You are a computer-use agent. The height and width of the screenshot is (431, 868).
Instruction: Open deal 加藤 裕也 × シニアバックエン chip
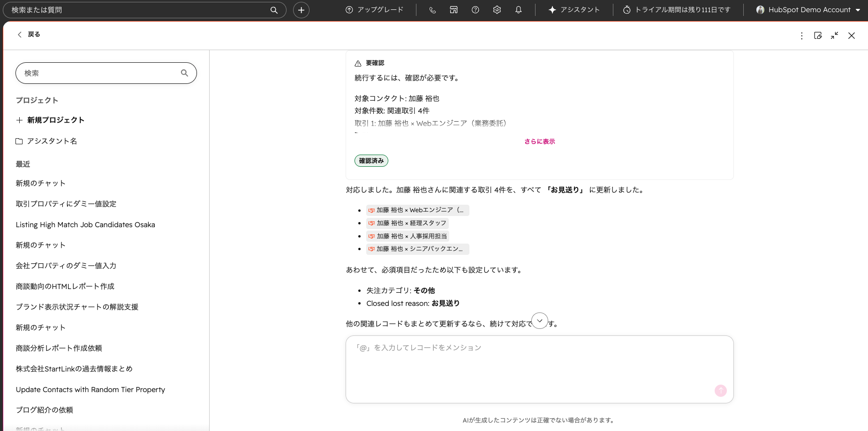click(418, 249)
